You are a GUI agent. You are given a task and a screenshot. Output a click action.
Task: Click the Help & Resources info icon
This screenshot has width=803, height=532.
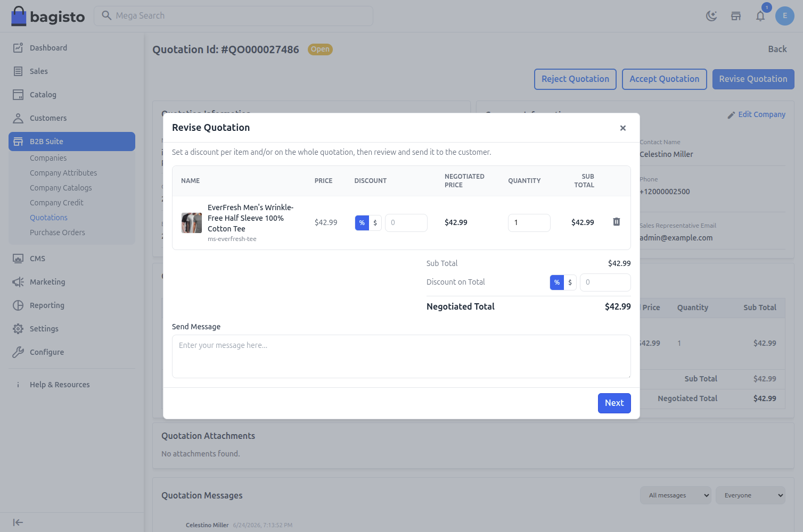point(18,385)
